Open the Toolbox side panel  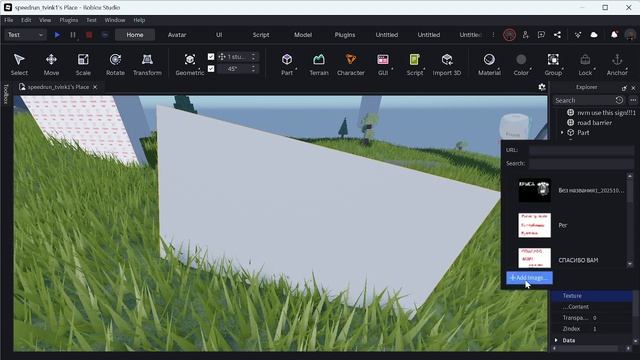pyautogui.click(x=6, y=94)
